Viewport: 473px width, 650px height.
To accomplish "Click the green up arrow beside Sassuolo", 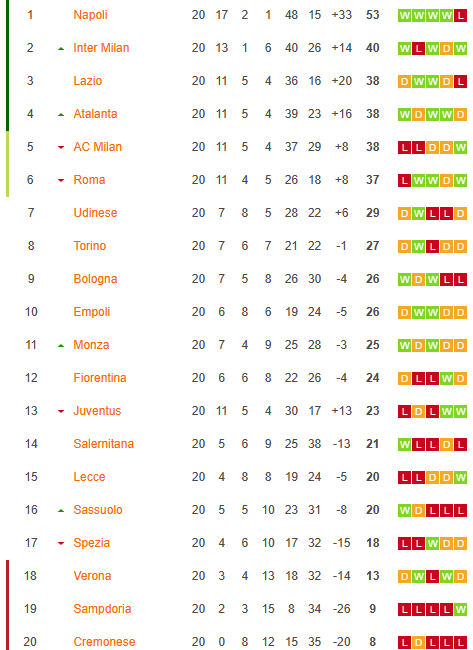I will 61,510.
